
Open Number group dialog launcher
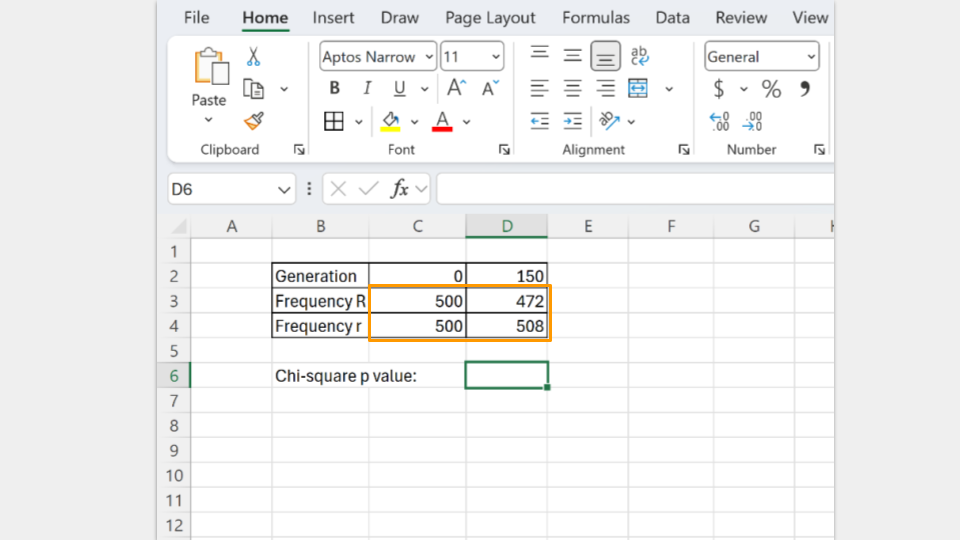(819, 149)
